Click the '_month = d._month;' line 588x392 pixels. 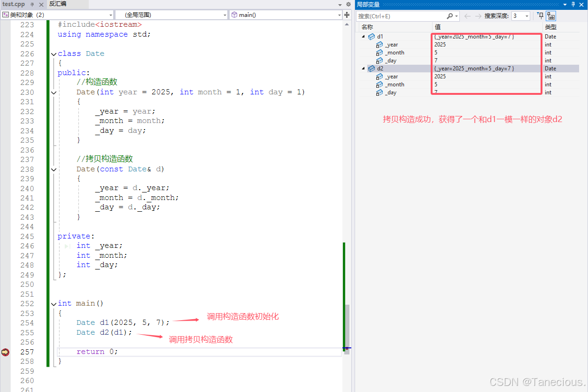pyautogui.click(x=137, y=198)
